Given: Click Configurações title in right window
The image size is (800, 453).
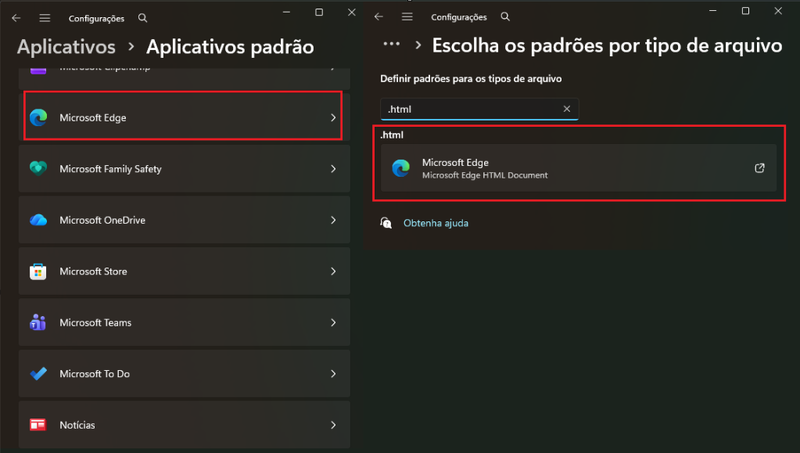Looking at the screenshot, I should pos(459,17).
